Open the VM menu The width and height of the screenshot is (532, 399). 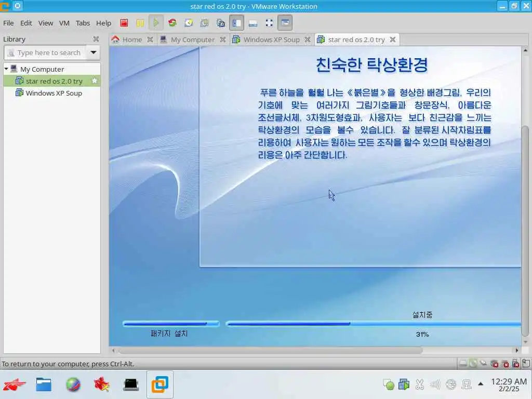tap(64, 23)
